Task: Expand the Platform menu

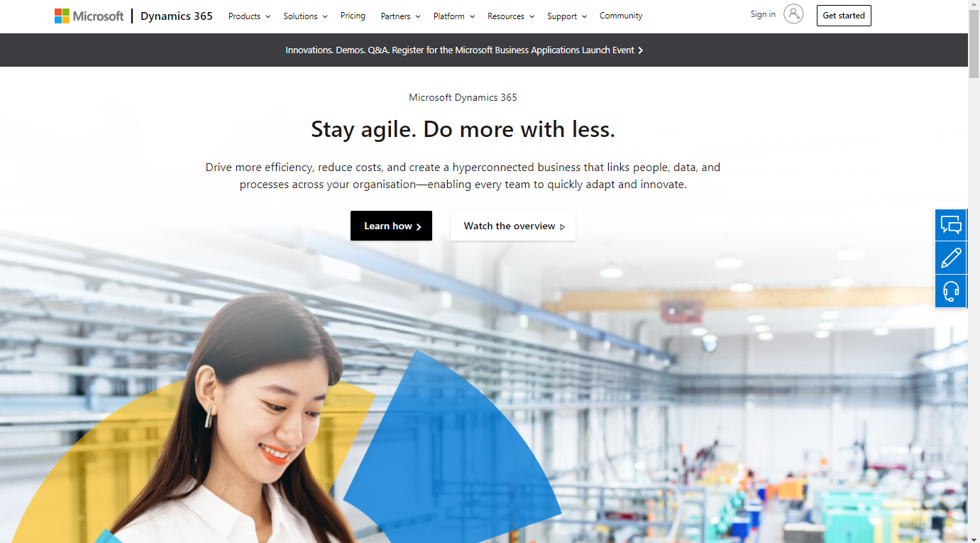Action: click(454, 16)
